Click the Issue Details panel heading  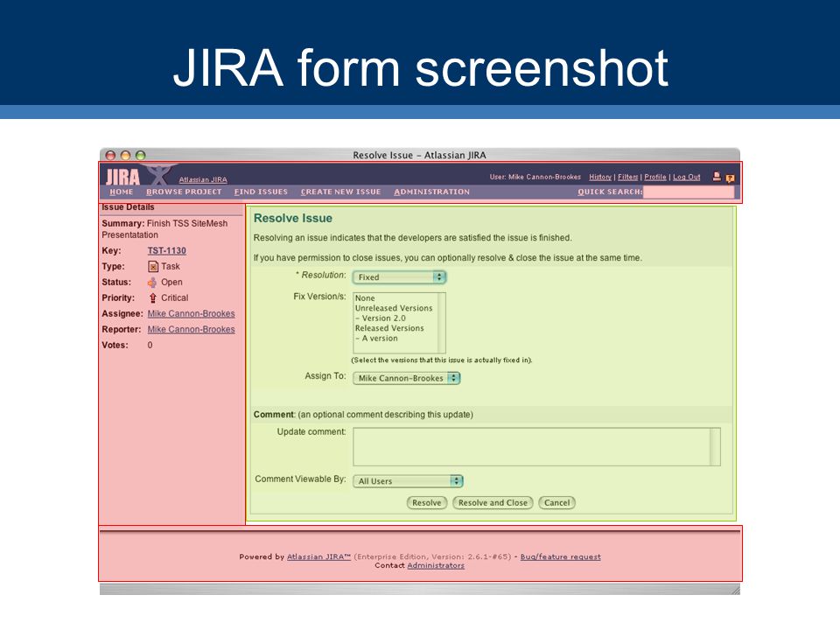[128, 207]
